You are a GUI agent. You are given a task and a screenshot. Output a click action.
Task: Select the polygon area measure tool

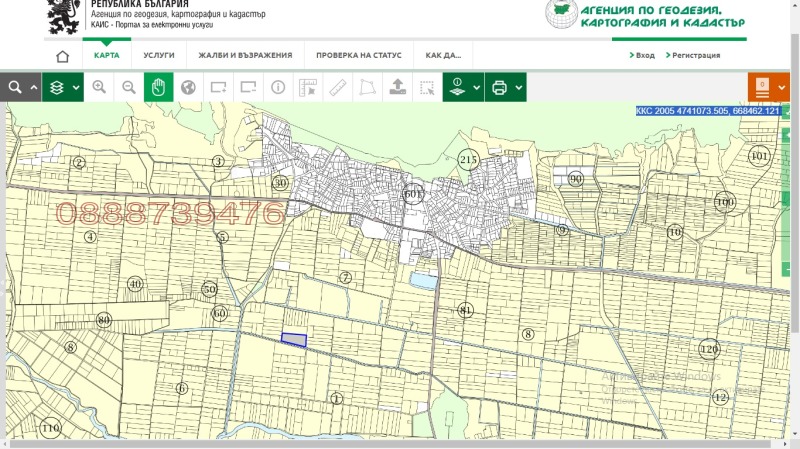[x=368, y=87]
